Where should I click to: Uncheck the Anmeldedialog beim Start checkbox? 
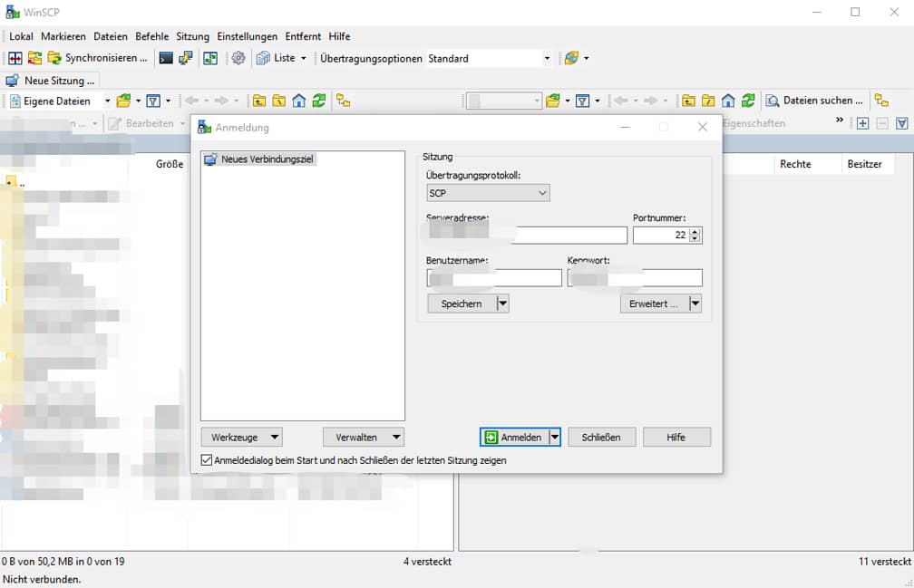coord(207,460)
